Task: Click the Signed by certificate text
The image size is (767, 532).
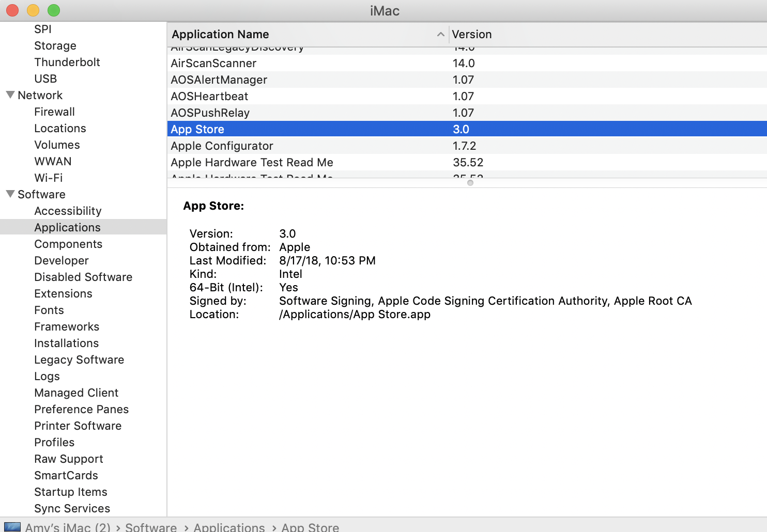Action: (x=485, y=301)
